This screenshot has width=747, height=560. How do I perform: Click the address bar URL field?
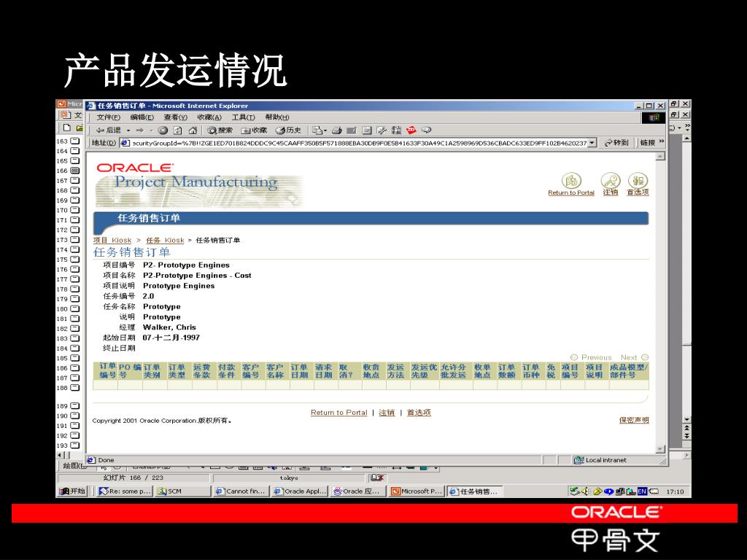354,143
